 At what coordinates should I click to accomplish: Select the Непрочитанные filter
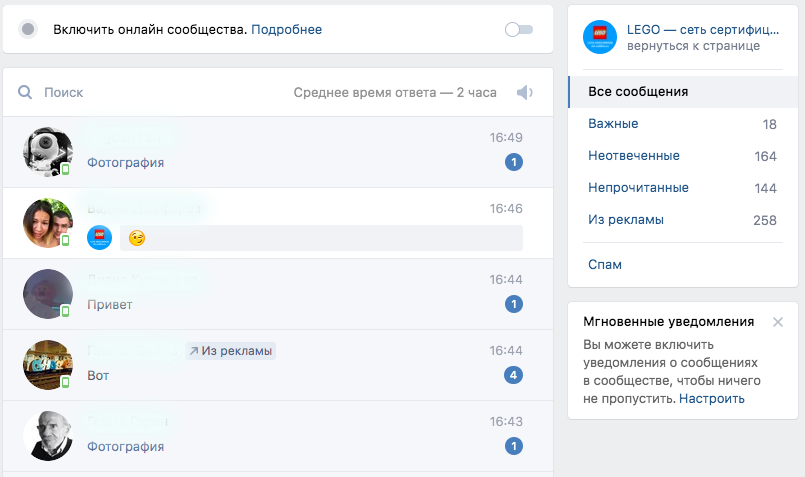tap(683, 187)
